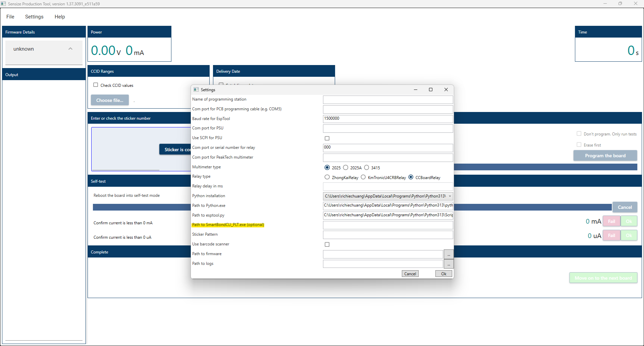Click the Baud rate for EspTool field
The image size is (644, 346).
[x=387, y=118]
